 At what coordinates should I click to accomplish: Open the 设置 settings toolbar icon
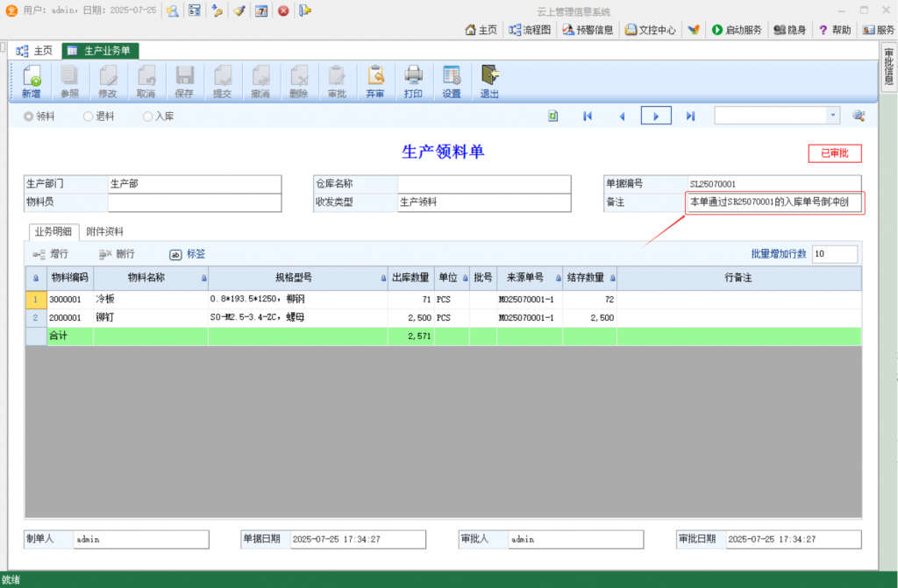[452, 81]
